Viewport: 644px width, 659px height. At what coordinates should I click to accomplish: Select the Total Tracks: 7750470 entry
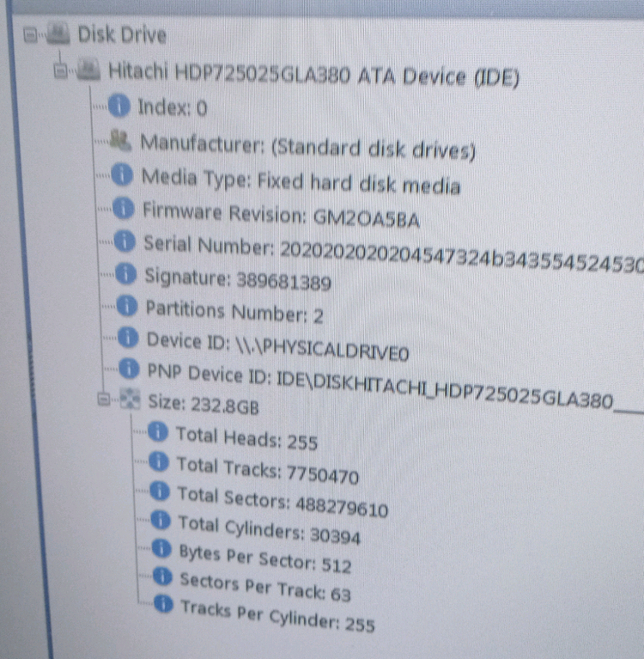coord(267,470)
